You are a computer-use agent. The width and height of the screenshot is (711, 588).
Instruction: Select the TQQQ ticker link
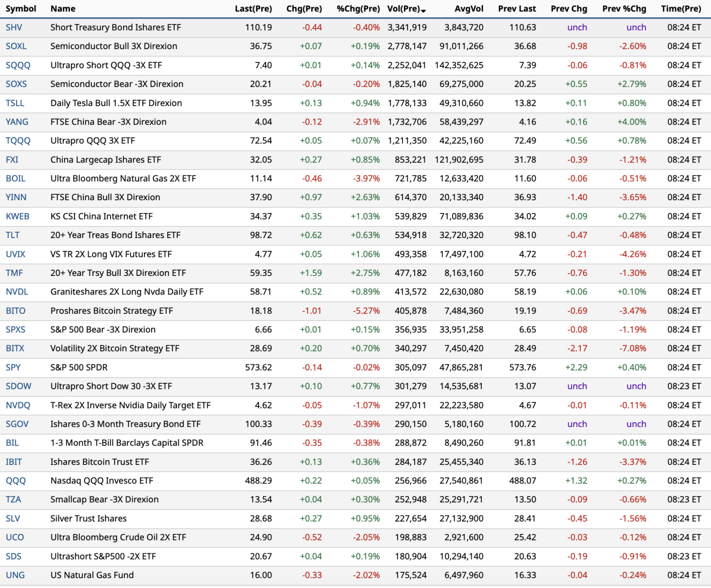18,141
